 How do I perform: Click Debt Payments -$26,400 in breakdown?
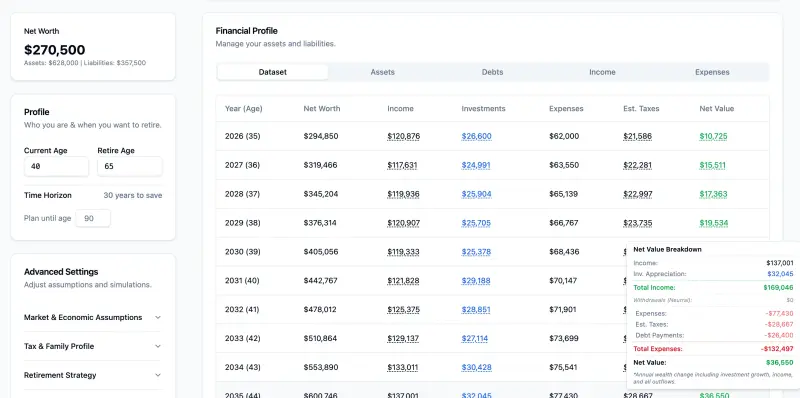point(713,335)
